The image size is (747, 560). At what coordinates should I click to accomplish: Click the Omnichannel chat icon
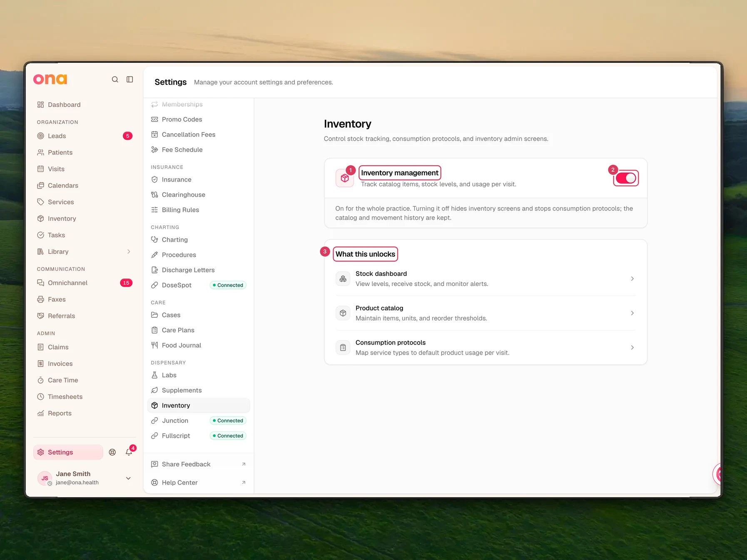click(40, 283)
